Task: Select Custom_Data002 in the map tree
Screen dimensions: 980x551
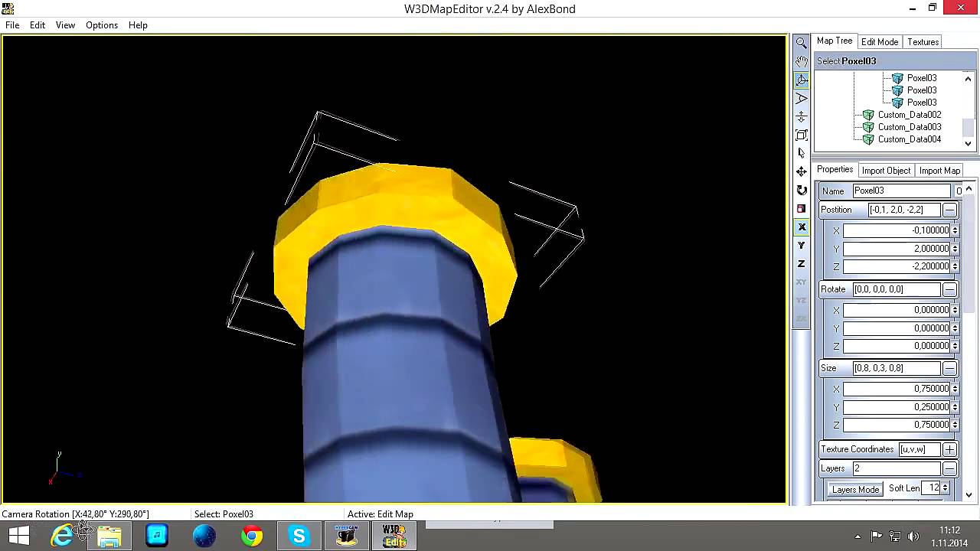Action: [x=910, y=115]
